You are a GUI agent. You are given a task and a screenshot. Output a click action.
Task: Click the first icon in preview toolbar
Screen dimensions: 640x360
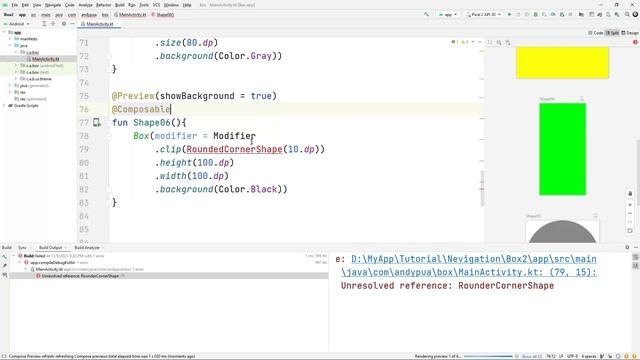point(490,42)
